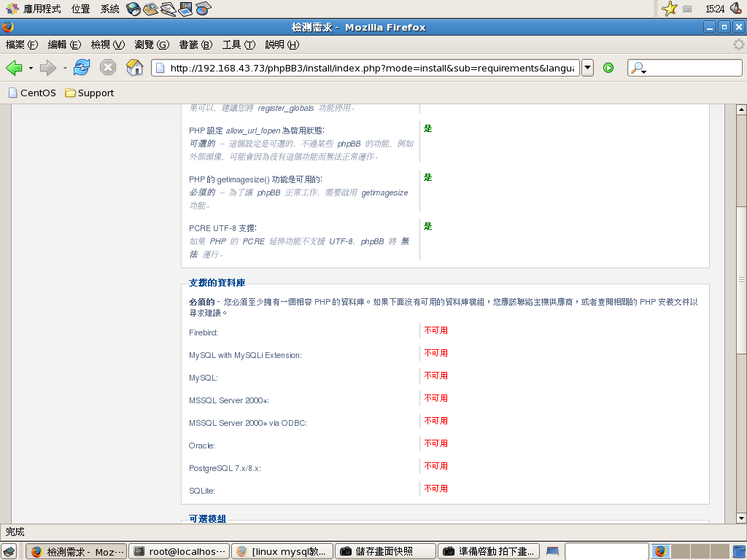Click the 可選模組 section heading
The image size is (747, 560).
pos(207,518)
